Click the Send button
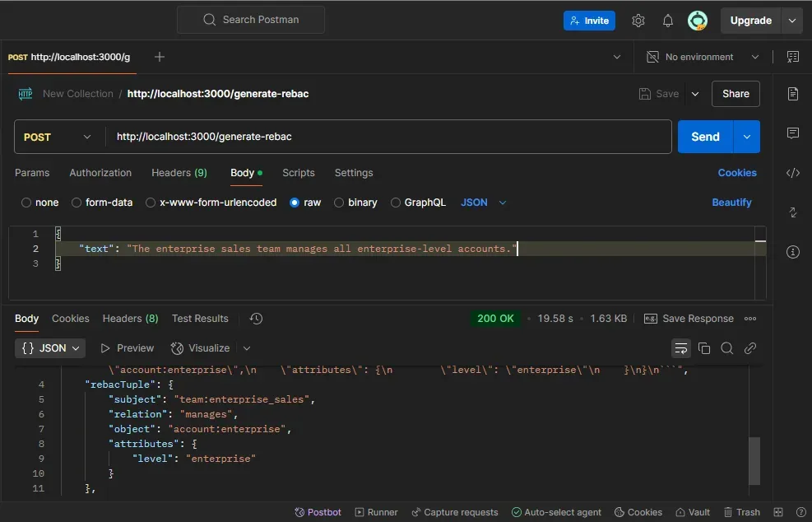812x522 pixels. point(705,137)
